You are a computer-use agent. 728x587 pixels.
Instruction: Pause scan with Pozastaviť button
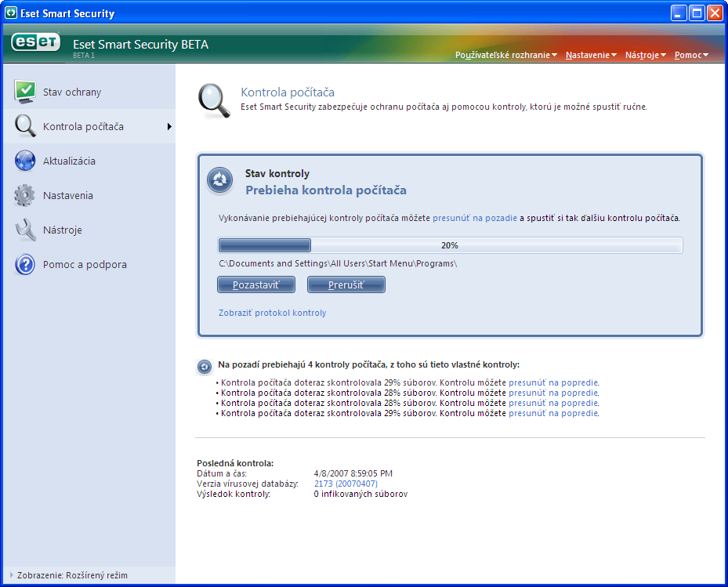(x=255, y=284)
